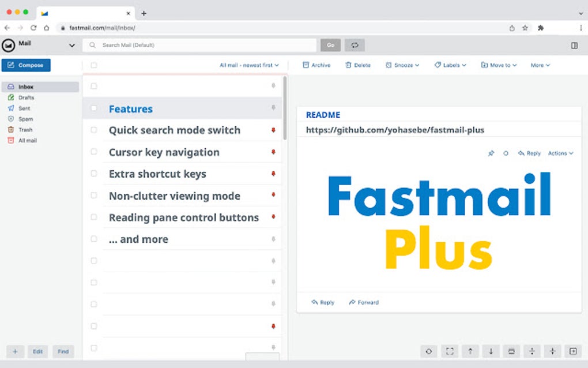The width and height of the screenshot is (588, 368).
Task: Toggle the pin on Reading pane control buttons
Action: (273, 217)
